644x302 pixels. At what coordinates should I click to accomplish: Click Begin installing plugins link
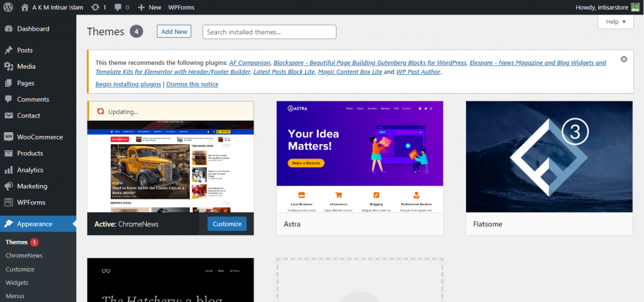(128, 84)
